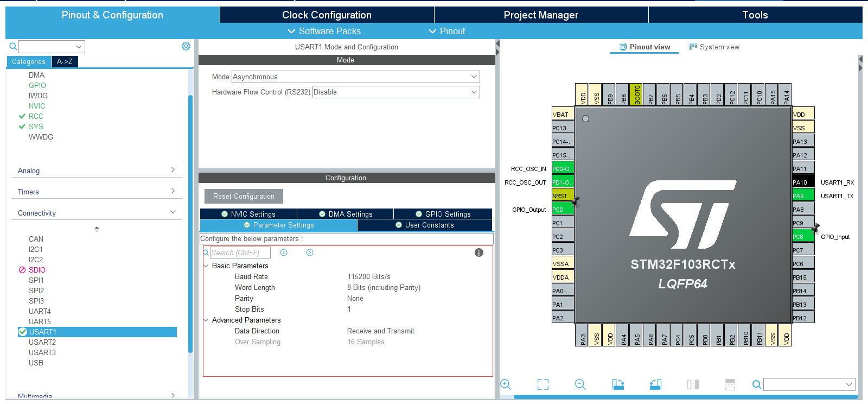
Task: Switch to System view
Action: click(x=714, y=47)
